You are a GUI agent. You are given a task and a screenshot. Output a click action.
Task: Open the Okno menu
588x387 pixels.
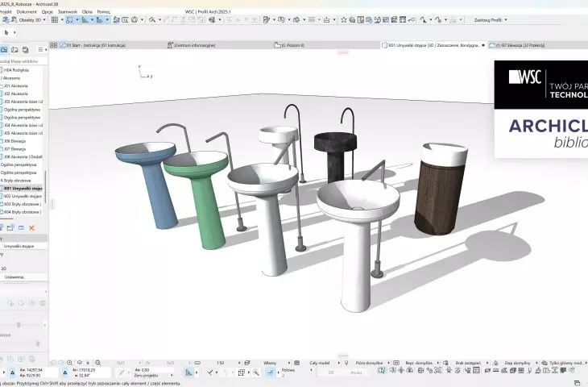(87, 11)
